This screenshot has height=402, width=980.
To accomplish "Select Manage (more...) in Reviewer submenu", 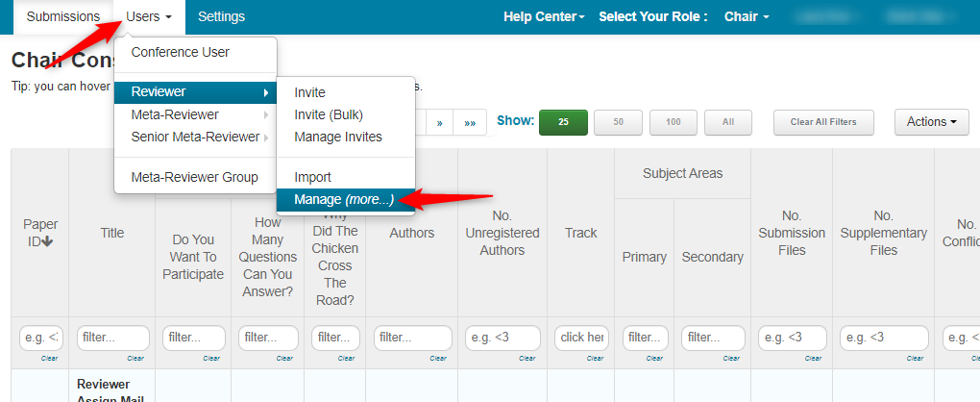I will tap(346, 199).
